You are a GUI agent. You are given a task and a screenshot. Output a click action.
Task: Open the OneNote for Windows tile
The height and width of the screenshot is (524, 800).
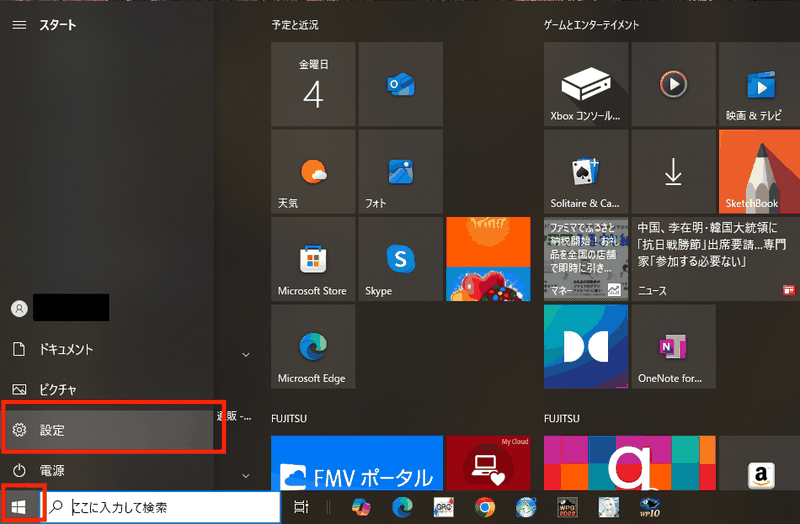tap(673, 346)
